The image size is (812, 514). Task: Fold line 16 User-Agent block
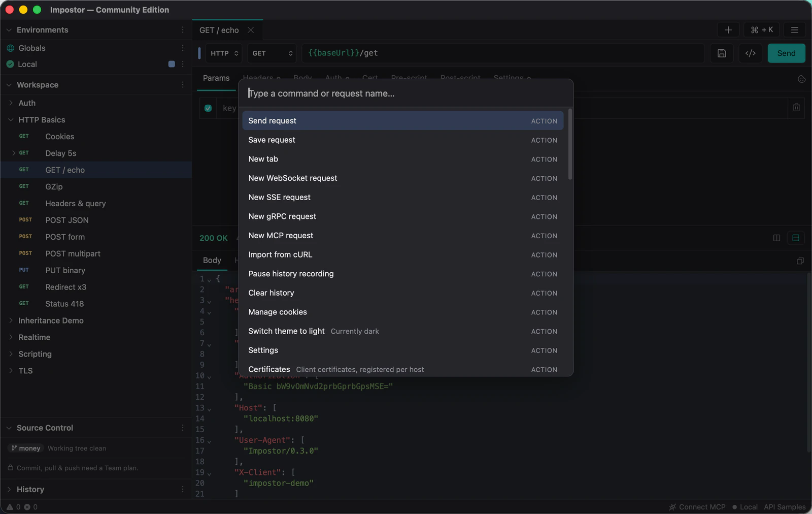[x=209, y=441]
